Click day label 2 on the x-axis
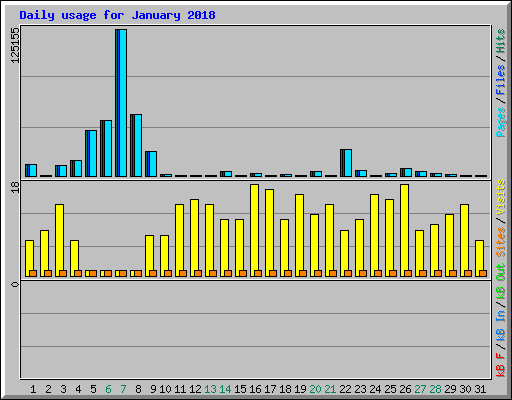Viewport: 512px width, 400px height. pos(48,389)
